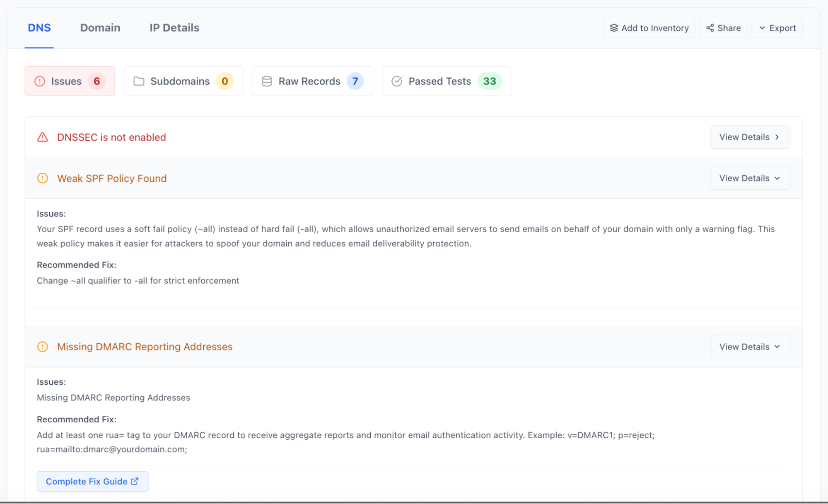Click the Raw Records count badge 7
The image size is (828, 504).
pos(355,81)
